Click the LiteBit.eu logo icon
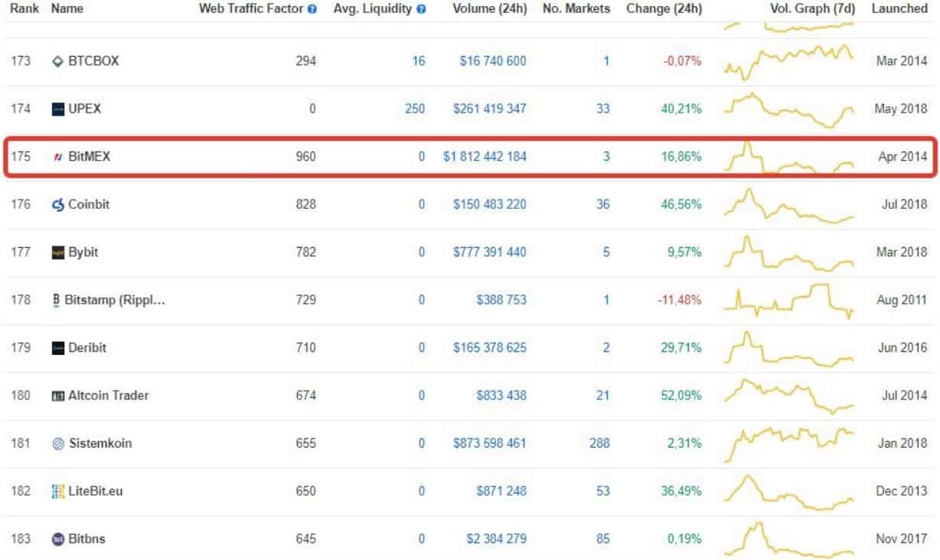The image size is (940, 560). [x=57, y=491]
